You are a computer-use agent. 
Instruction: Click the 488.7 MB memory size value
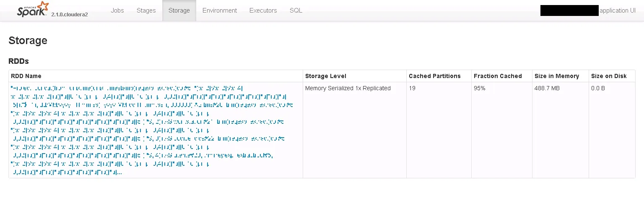tap(547, 88)
